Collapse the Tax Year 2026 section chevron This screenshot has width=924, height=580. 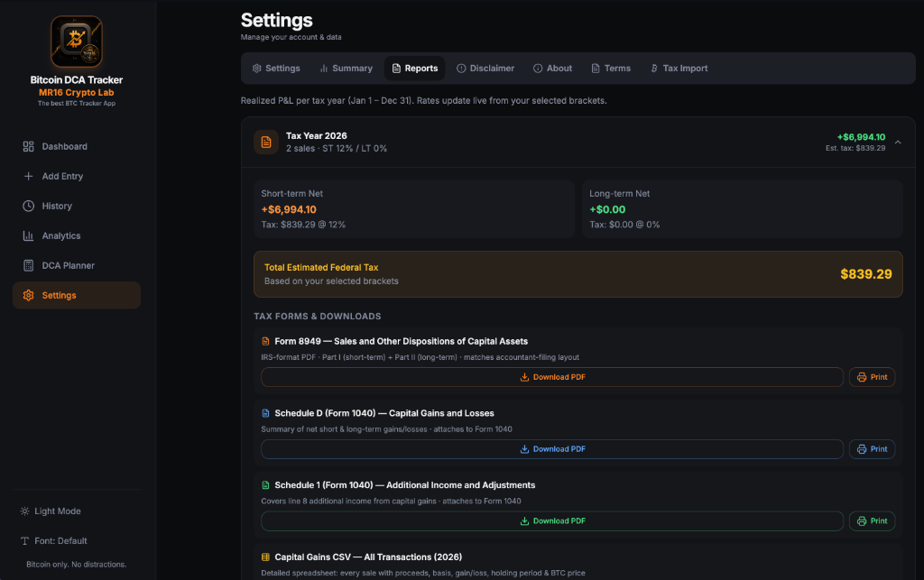pyautogui.click(x=898, y=142)
